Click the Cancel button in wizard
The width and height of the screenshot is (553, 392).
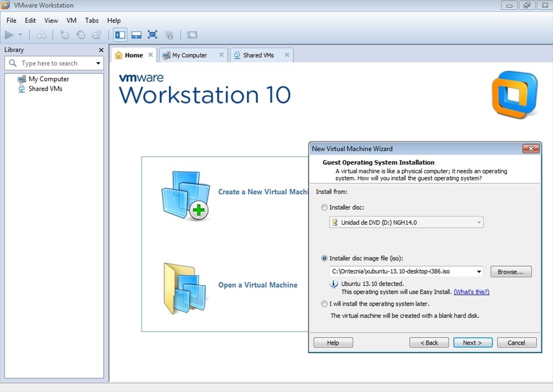[x=517, y=343]
